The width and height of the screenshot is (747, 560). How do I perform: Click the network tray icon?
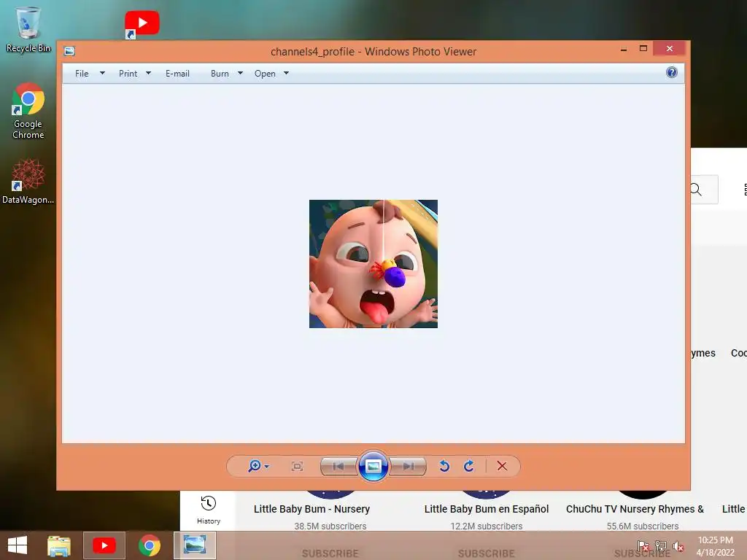661,546
